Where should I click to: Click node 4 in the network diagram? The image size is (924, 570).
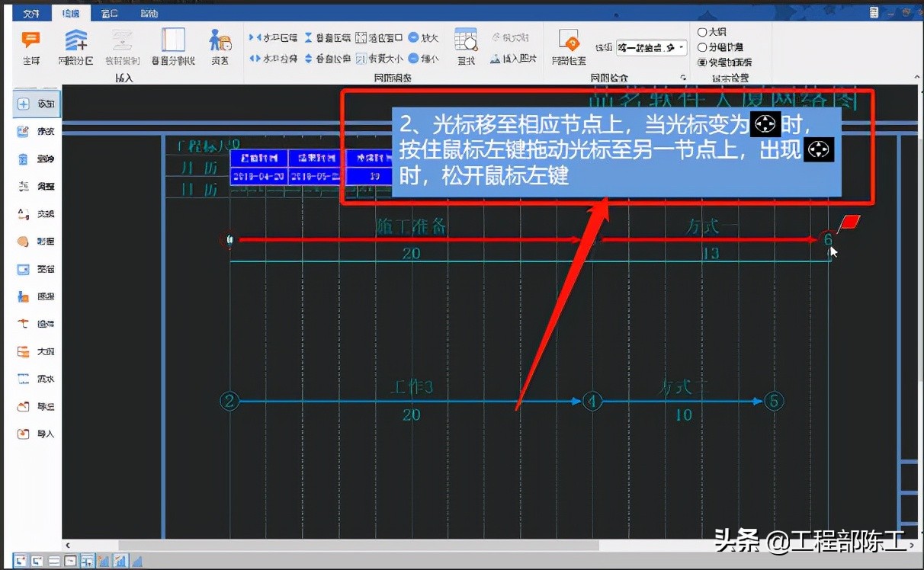(593, 402)
